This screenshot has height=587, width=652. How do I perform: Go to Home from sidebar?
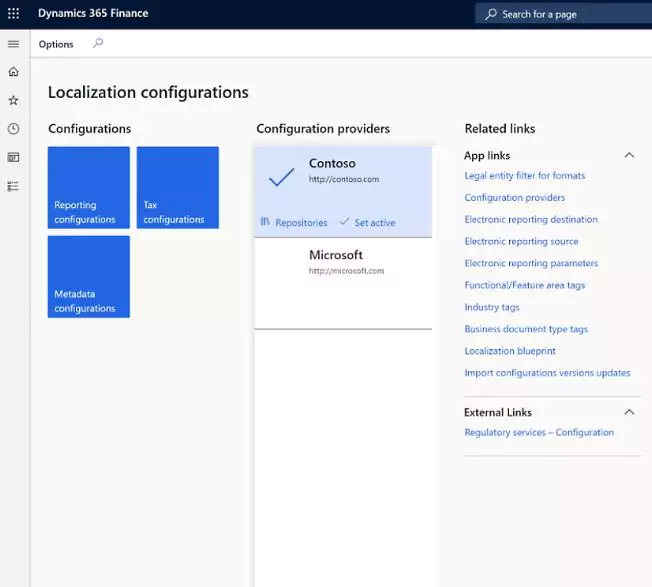[x=13, y=72]
